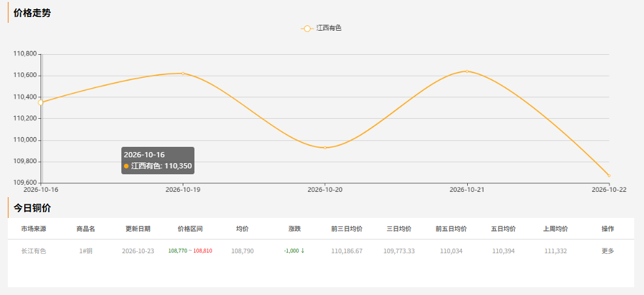Click the 三日均价 column header

399,229
